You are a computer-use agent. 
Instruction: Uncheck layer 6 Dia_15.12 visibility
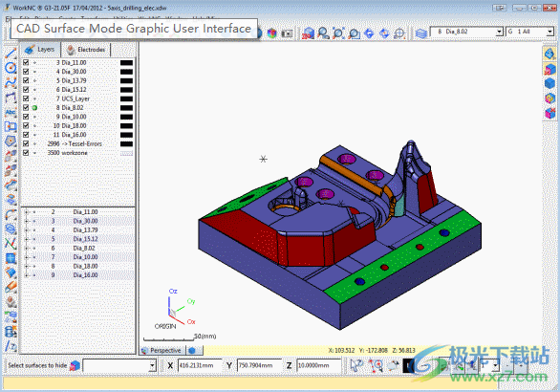pos(26,89)
